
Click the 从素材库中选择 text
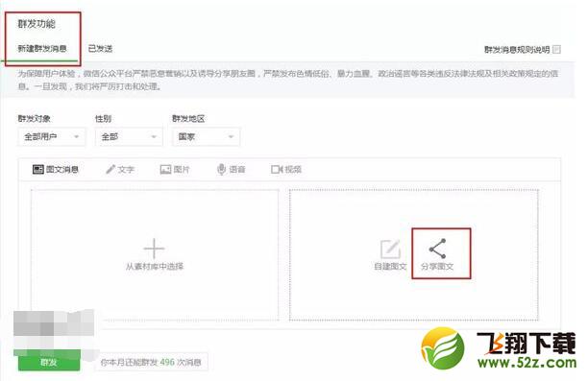(155, 267)
